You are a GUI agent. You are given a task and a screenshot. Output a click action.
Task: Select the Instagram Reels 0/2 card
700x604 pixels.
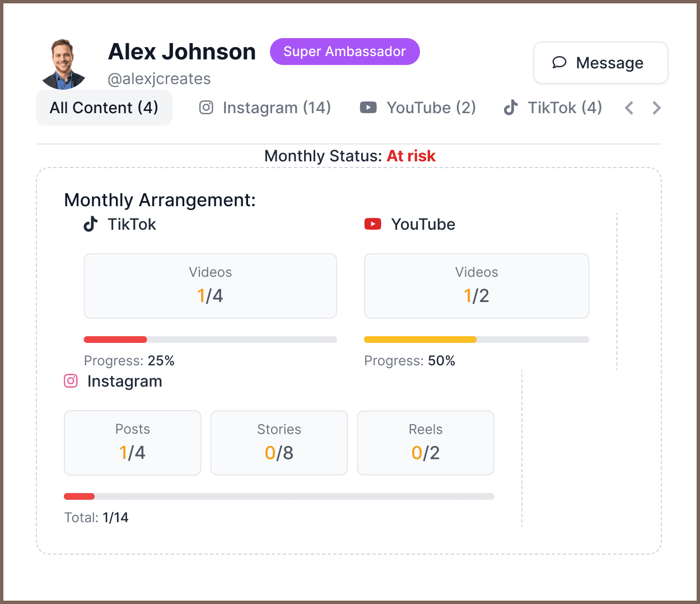click(426, 443)
